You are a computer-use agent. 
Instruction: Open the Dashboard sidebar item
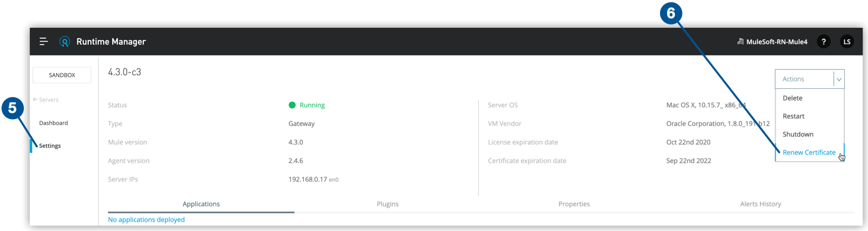pyautogui.click(x=54, y=123)
